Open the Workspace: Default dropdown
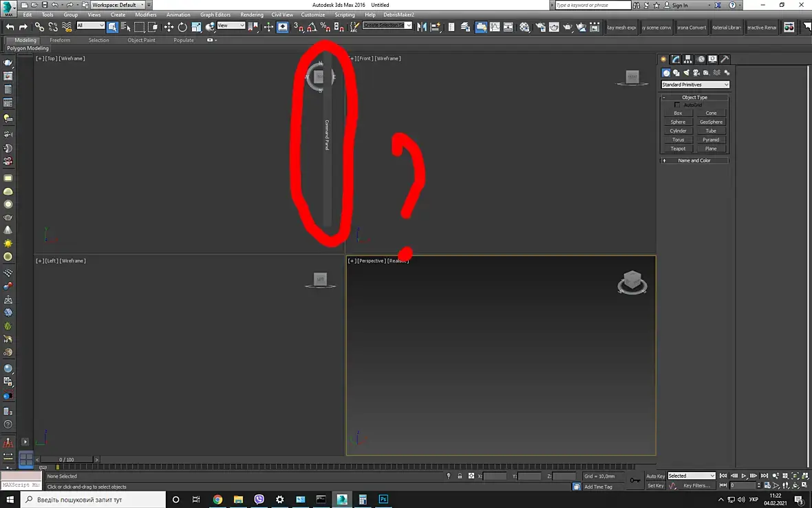This screenshot has width=812, height=508. [x=118, y=5]
